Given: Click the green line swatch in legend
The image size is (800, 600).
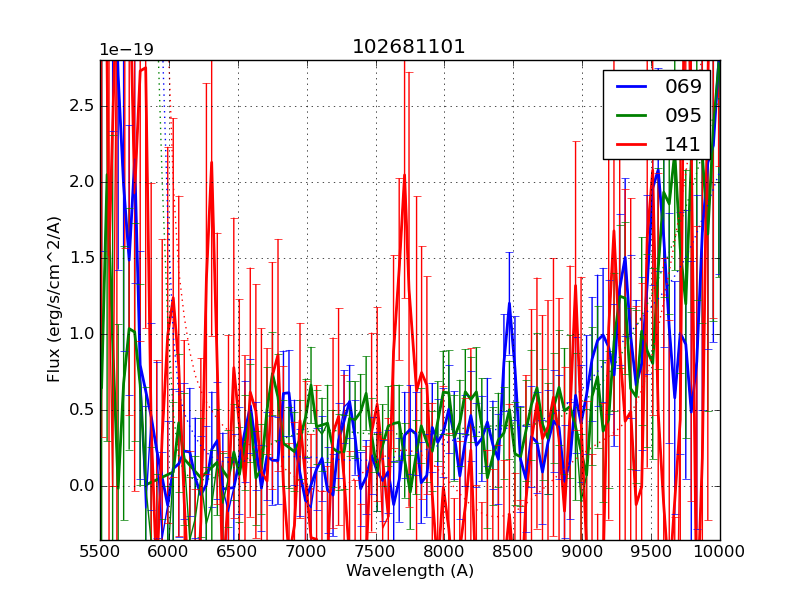Looking at the screenshot, I should 630,116.
